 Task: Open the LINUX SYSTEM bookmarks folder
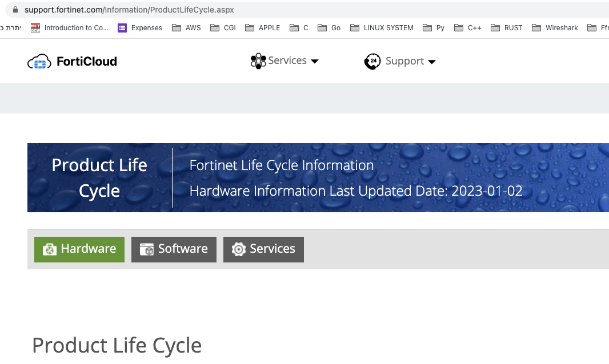382,28
